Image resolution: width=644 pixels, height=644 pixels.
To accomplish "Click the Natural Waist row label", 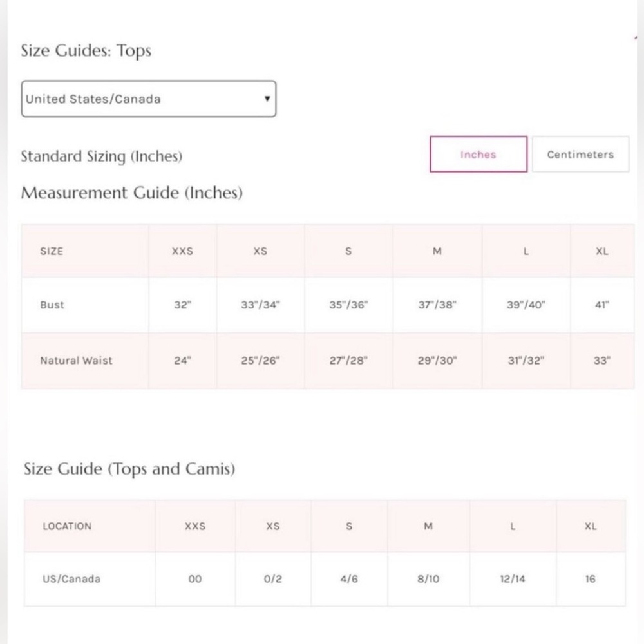I will tap(76, 361).
